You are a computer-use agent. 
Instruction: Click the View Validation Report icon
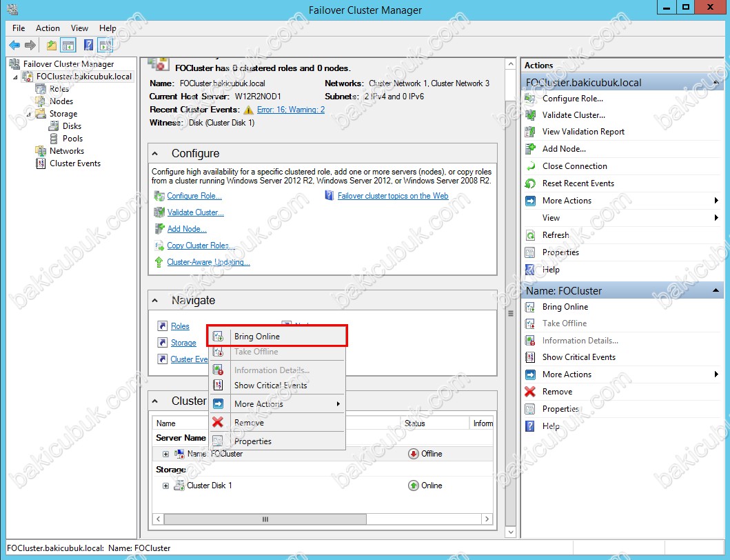pos(530,132)
